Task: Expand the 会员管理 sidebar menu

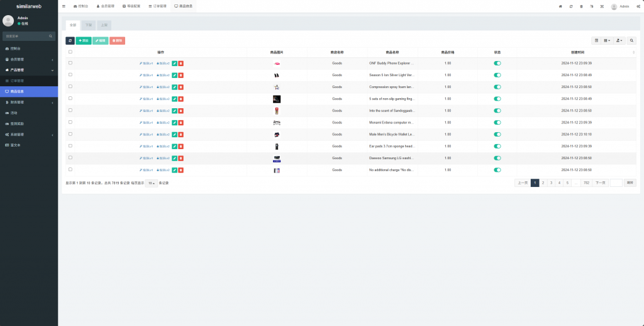Action: [29, 59]
